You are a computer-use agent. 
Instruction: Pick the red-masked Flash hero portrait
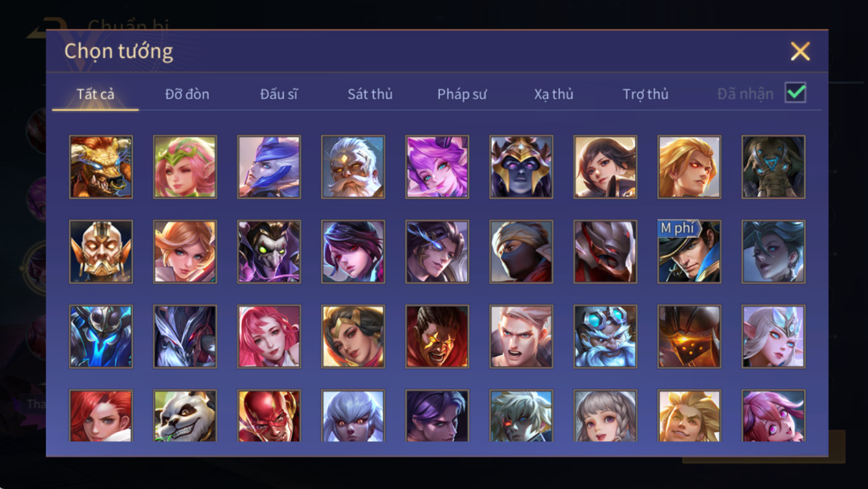pos(269,415)
